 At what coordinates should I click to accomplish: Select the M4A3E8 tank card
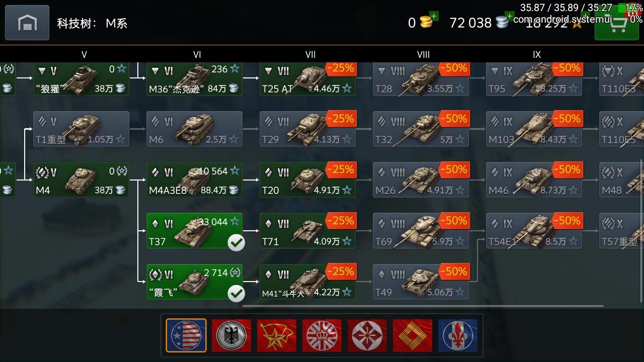pos(194,179)
